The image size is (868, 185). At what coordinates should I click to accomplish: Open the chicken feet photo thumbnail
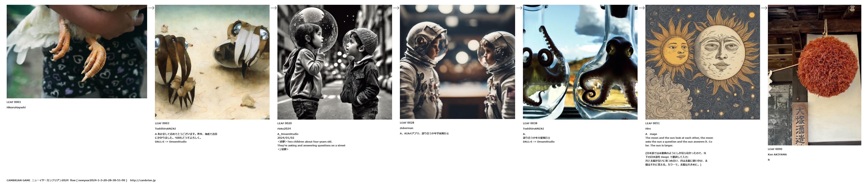(x=77, y=51)
